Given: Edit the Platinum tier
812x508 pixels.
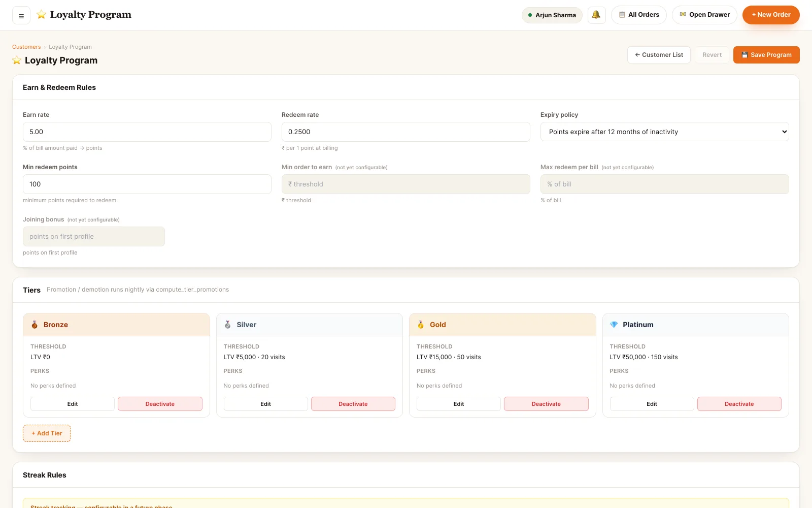Looking at the screenshot, I should point(652,404).
